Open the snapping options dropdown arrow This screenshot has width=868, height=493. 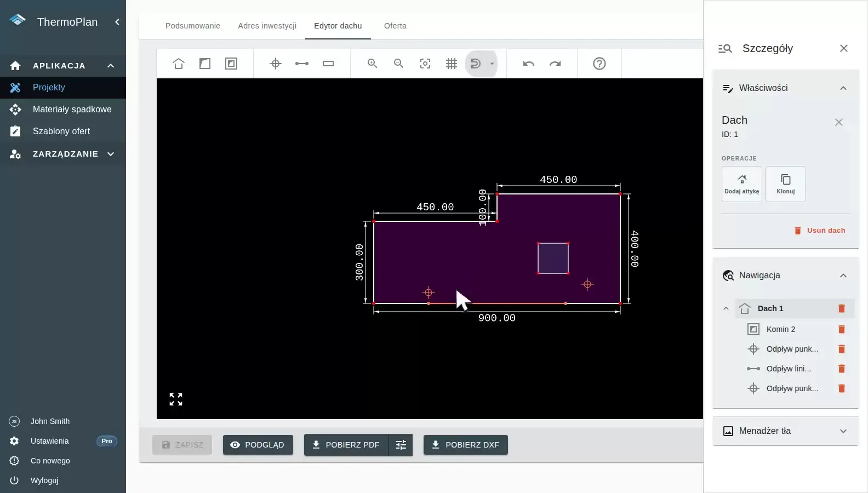point(492,64)
